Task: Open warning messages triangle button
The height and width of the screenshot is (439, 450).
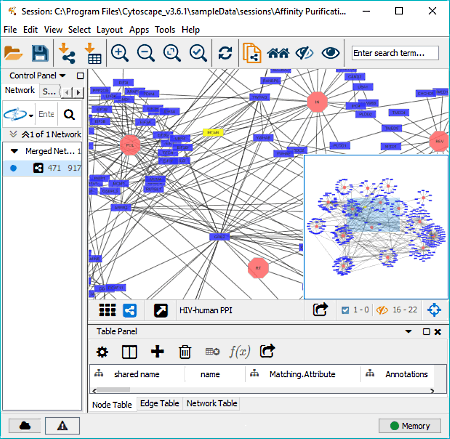Action: (62, 426)
